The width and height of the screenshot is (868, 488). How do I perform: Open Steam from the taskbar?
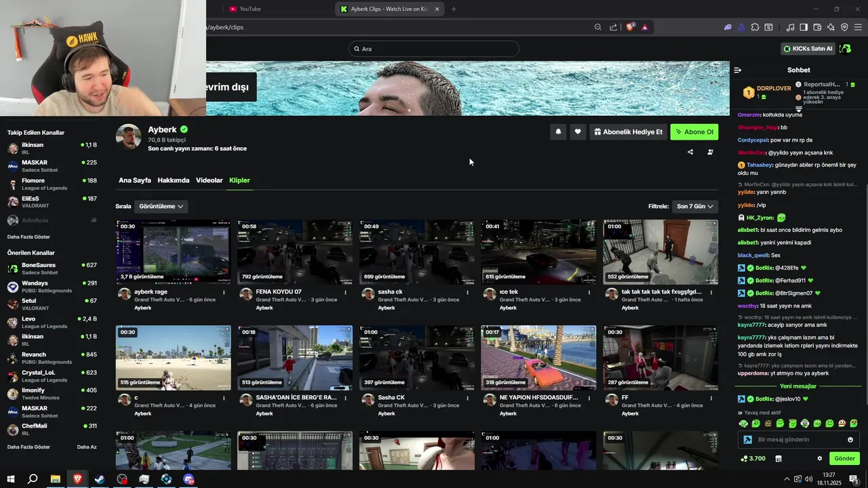100,479
